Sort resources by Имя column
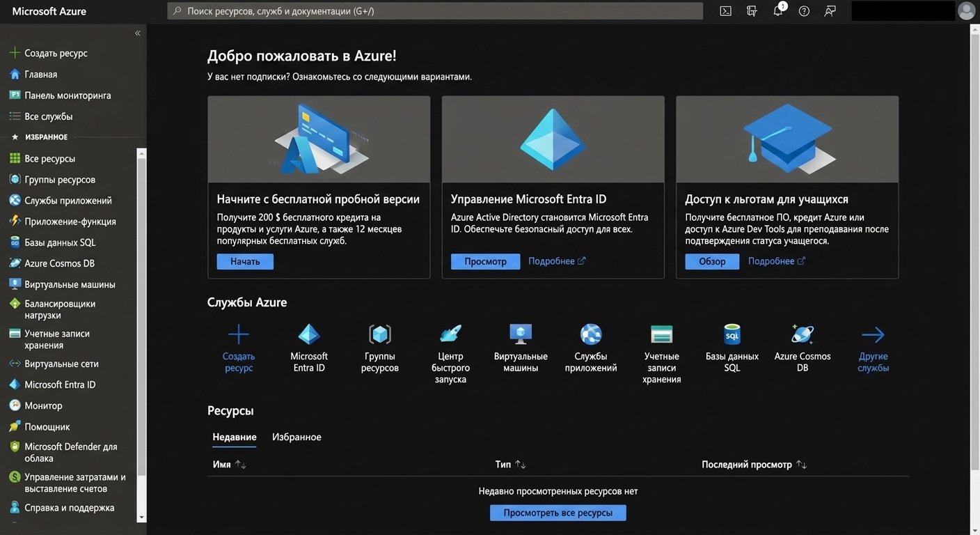Viewport: 980px width, 535px height. (230, 465)
